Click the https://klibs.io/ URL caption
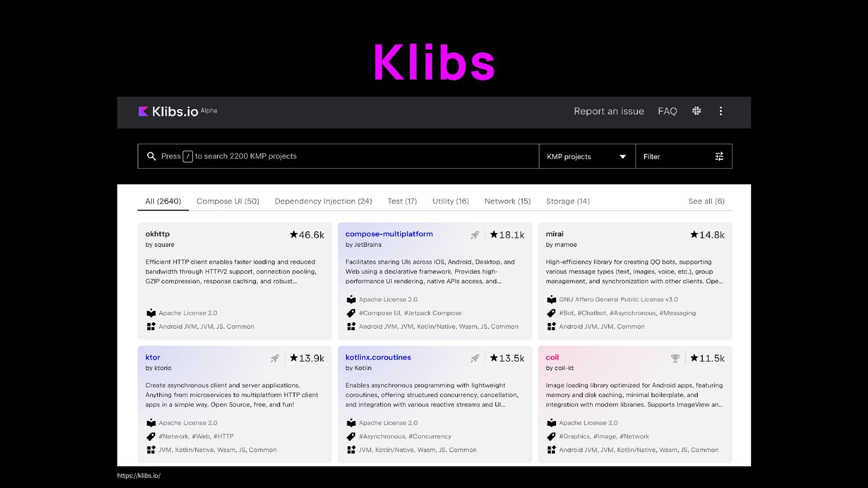The width and height of the screenshot is (868, 488). pos(139,476)
